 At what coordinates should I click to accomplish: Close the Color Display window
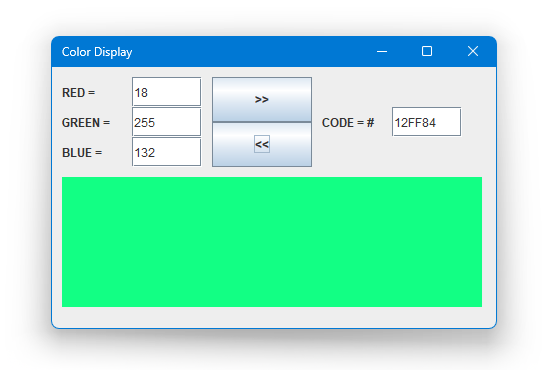point(472,52)
